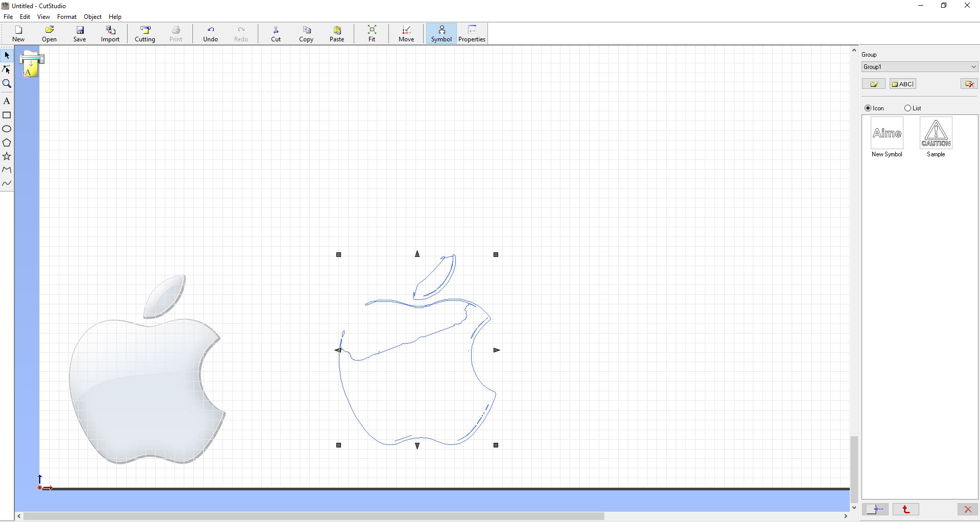Pick the rectangle drawing tool
980x522 pixels.
[7, 115]
